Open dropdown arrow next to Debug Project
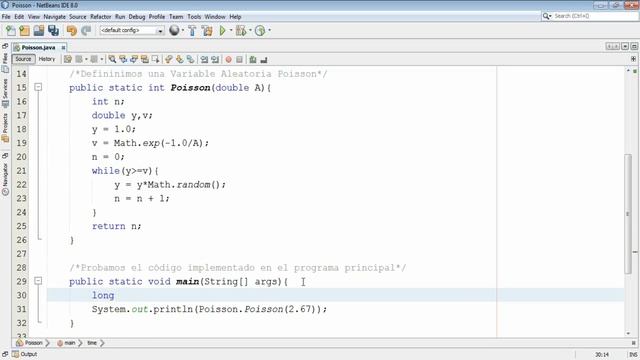 click(x=250, y=30)
